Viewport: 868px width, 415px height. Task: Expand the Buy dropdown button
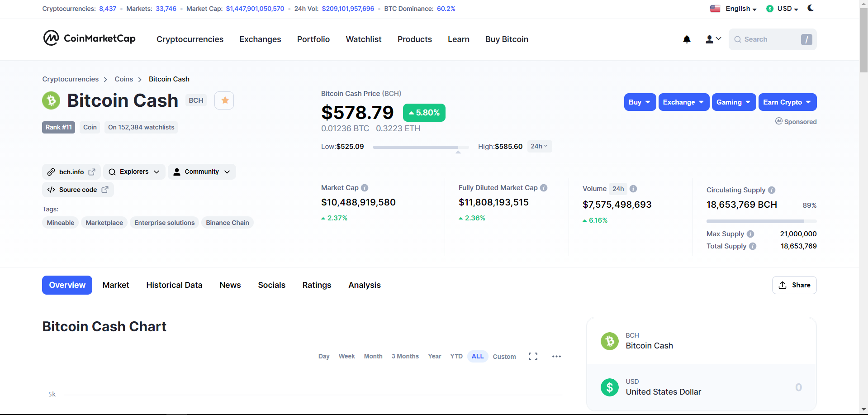(x=640, y=102)
